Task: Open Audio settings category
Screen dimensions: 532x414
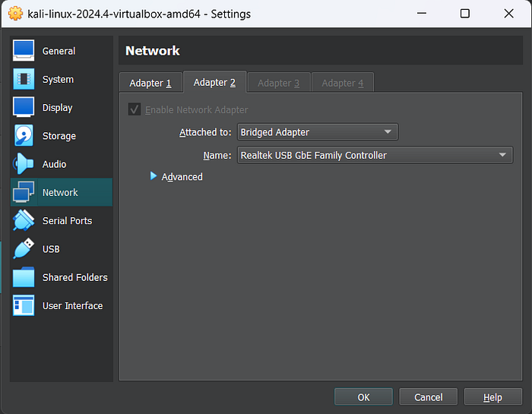Action: (x=62, y=164)
